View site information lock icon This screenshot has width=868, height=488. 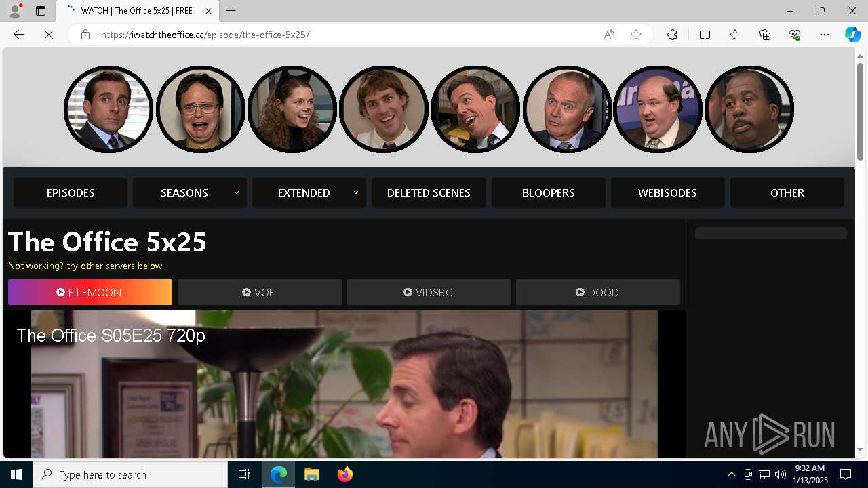point(85,35)
